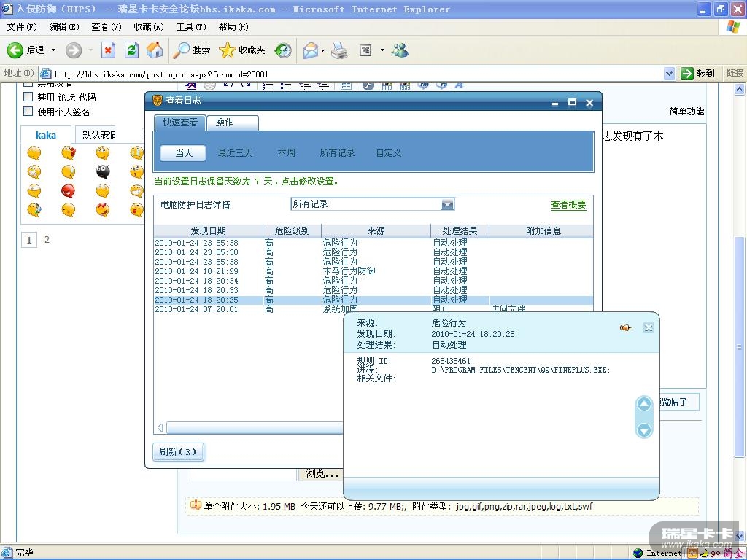Click the log list horizontal scroll left arrow
Image resolution: width=747 pixels, height=560 pixels.
(x=160, y=427)
